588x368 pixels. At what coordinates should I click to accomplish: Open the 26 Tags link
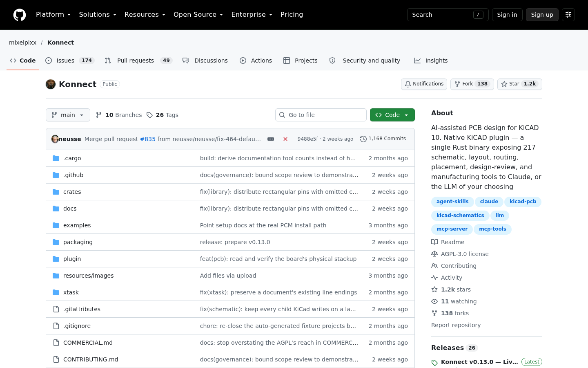(x=163, y=115)
